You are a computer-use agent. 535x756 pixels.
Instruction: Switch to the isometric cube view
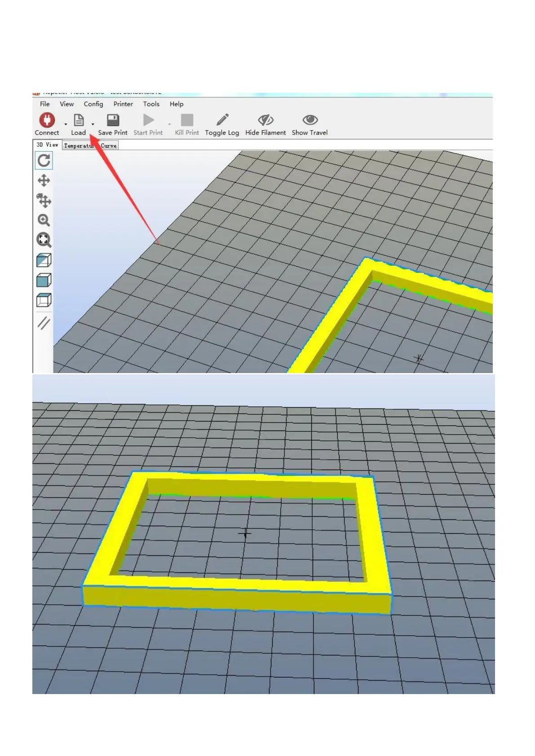click(44, 260)
